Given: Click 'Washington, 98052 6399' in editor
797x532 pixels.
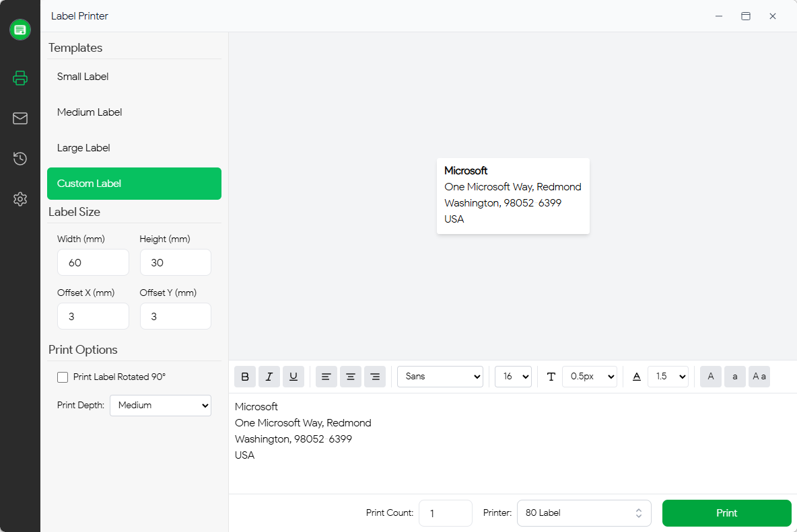Looking at the screenshot, I should 293,439.
